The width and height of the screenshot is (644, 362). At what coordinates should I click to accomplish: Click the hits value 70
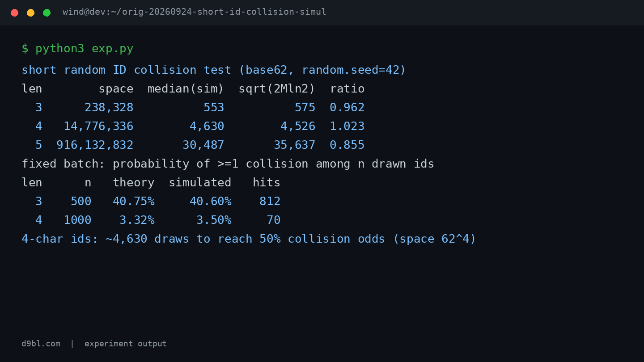pos(274,220)
